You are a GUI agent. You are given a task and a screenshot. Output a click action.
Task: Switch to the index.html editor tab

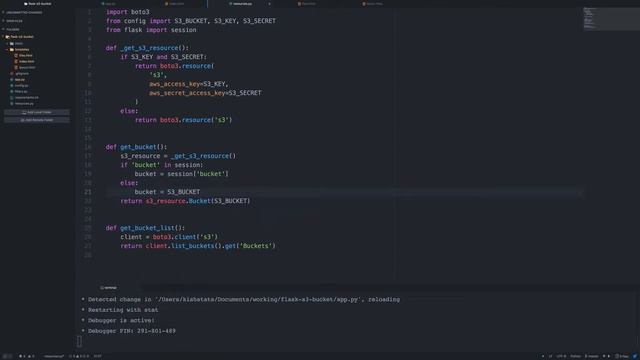point(175,4)
